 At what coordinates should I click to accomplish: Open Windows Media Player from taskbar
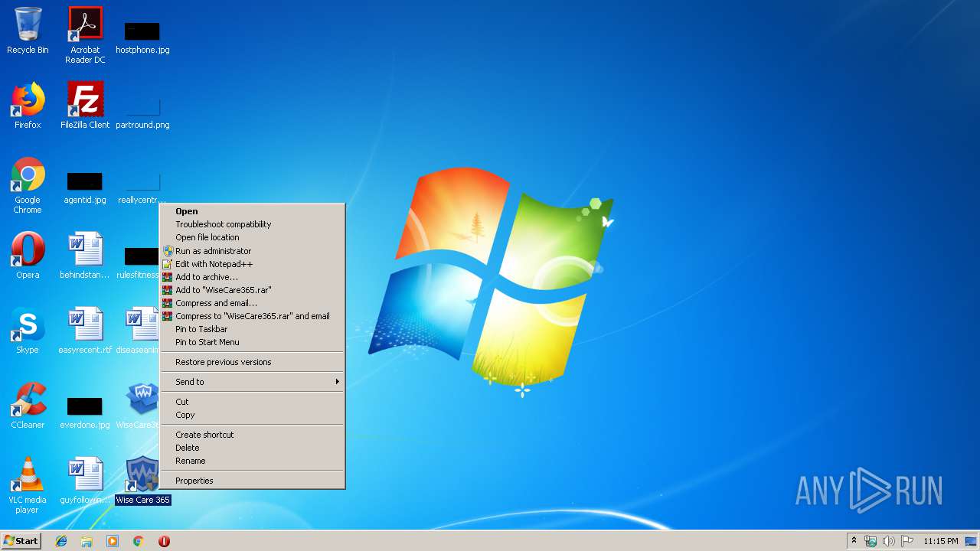[x=113, y=541]
